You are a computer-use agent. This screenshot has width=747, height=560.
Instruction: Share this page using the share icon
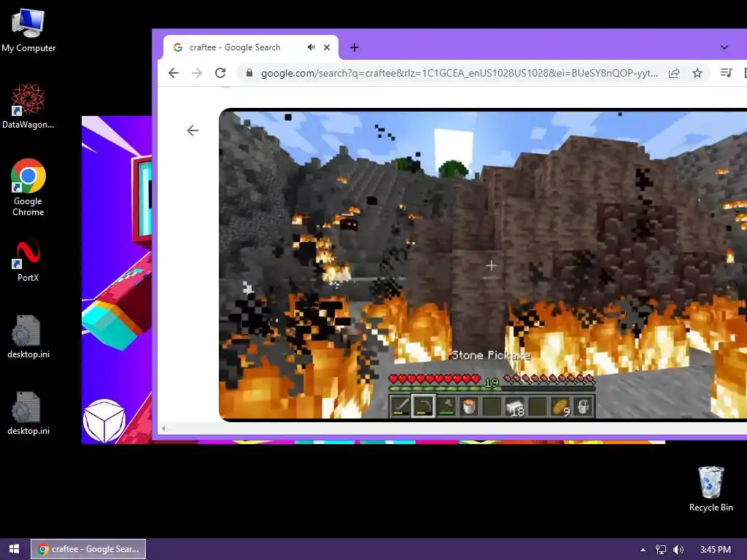(673, 73)
